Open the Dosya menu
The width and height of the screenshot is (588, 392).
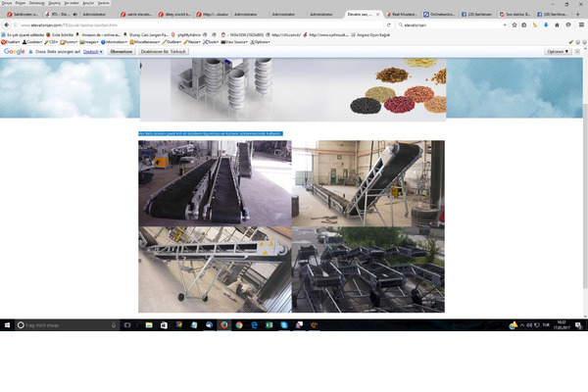tap(7, 3)
